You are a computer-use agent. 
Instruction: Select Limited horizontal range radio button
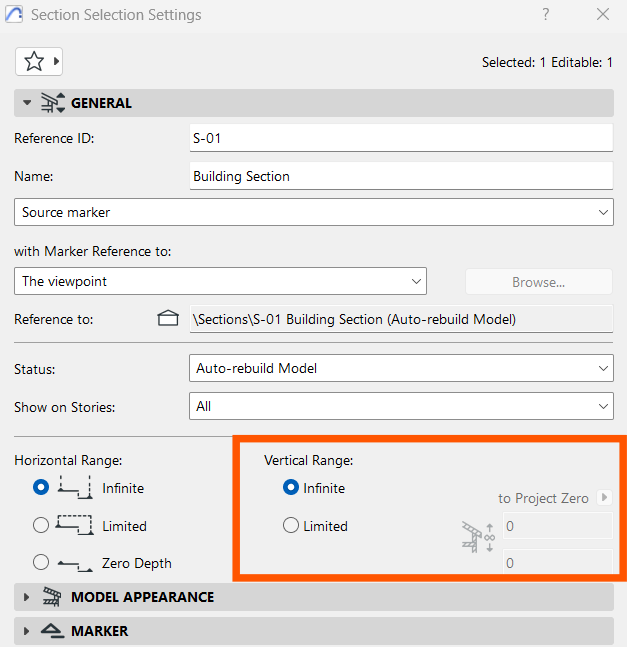point(41,525)
